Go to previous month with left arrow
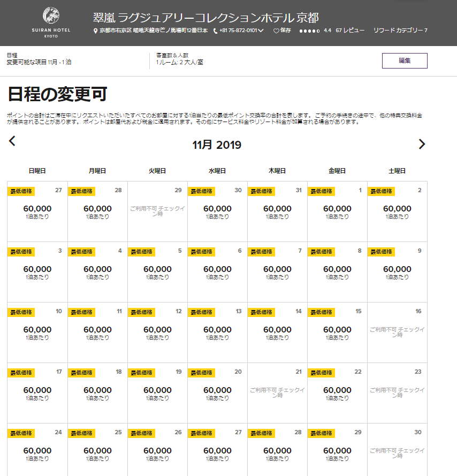Image resolution: width=457 pixels, height=476 pixels. click(12, 141)
